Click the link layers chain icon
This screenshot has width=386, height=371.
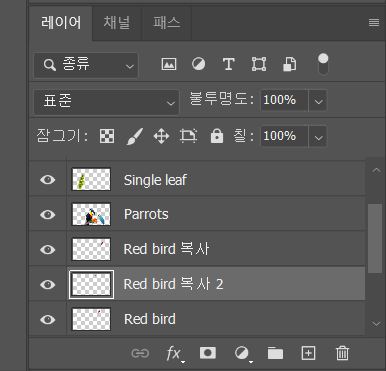click(x=140, y=353)
